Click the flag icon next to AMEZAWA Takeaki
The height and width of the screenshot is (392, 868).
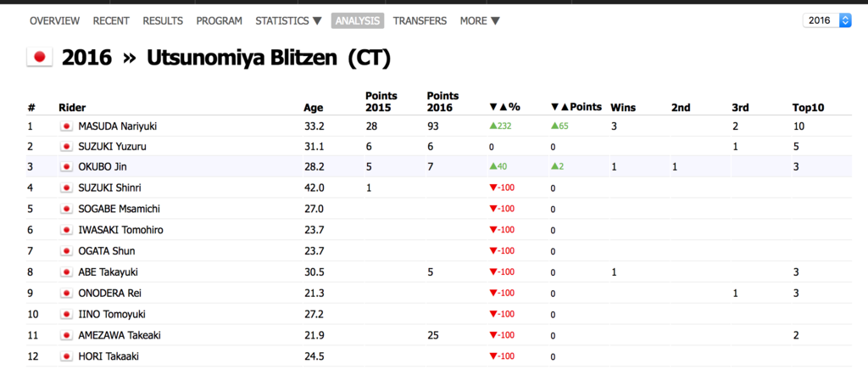pyautogui.click(x=66, y=335)
